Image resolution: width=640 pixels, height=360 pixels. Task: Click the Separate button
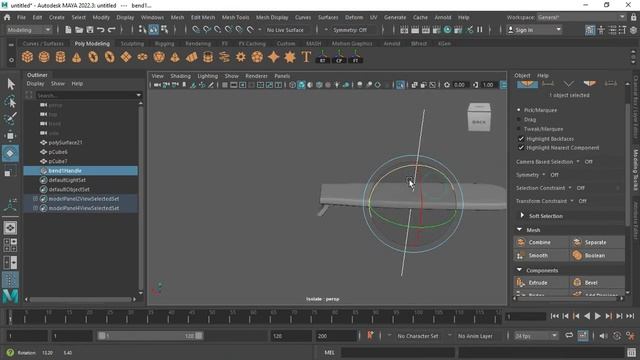pyautogui.click(x=597, y=242)
